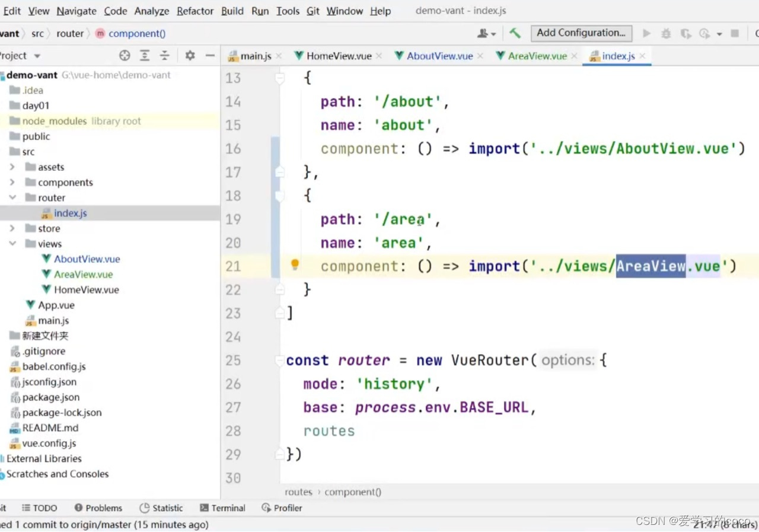This screenshot has height=532, width=759.
Task: Close the main.js tab
Action: point(279,56)
